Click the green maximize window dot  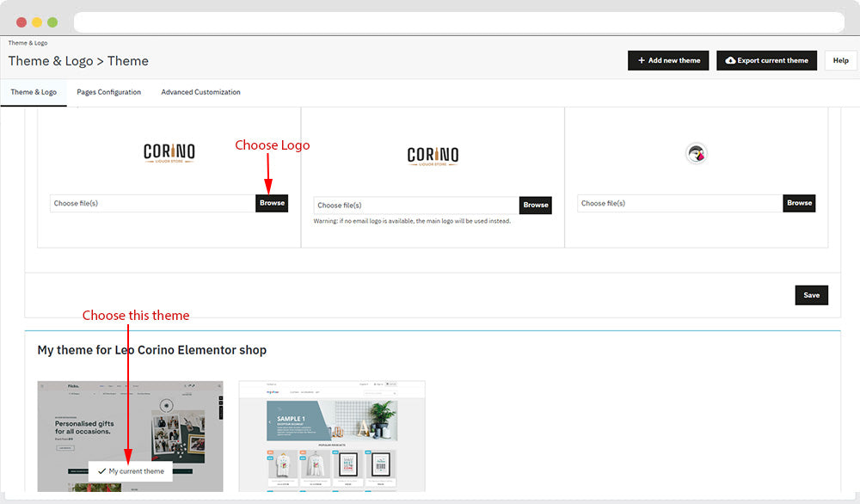tap(52, 22)
